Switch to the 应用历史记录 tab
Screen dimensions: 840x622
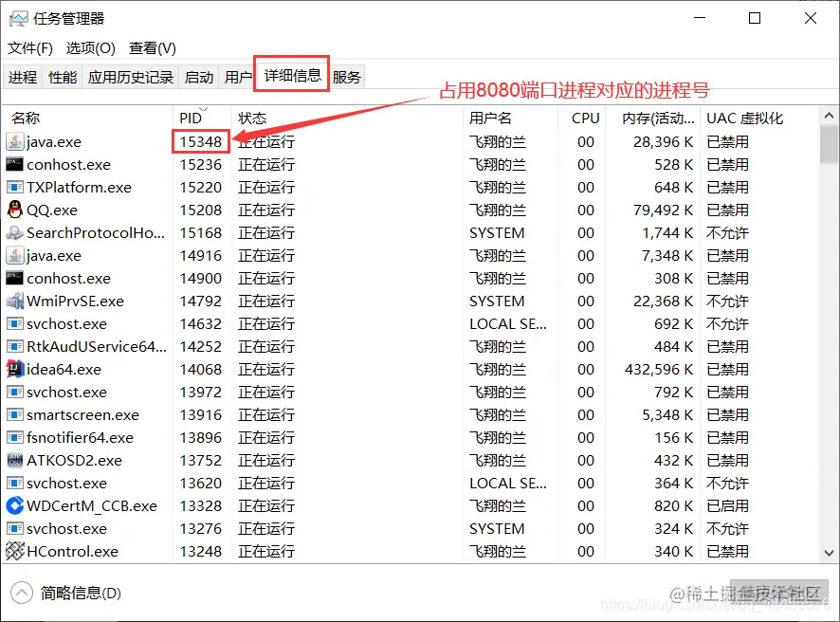click(131, 77)
